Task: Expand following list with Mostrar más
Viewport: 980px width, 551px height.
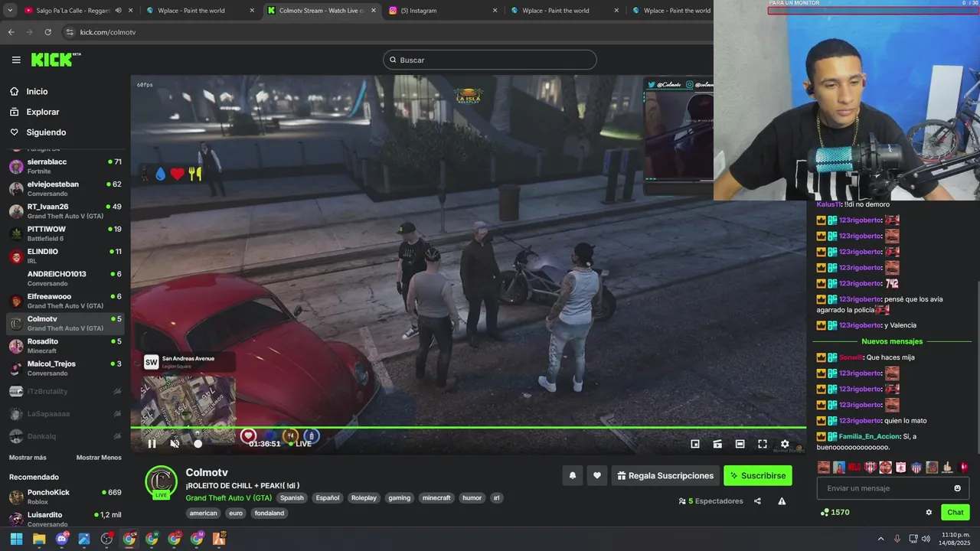Action: pos(28,458)
